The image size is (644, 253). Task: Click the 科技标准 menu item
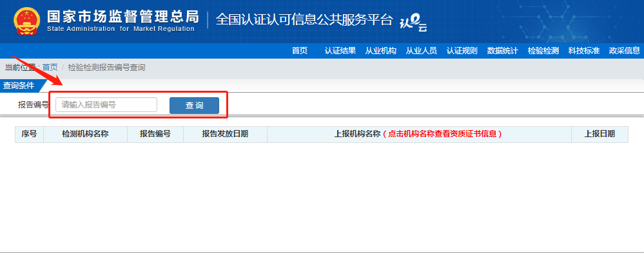[x=584, y=51]
